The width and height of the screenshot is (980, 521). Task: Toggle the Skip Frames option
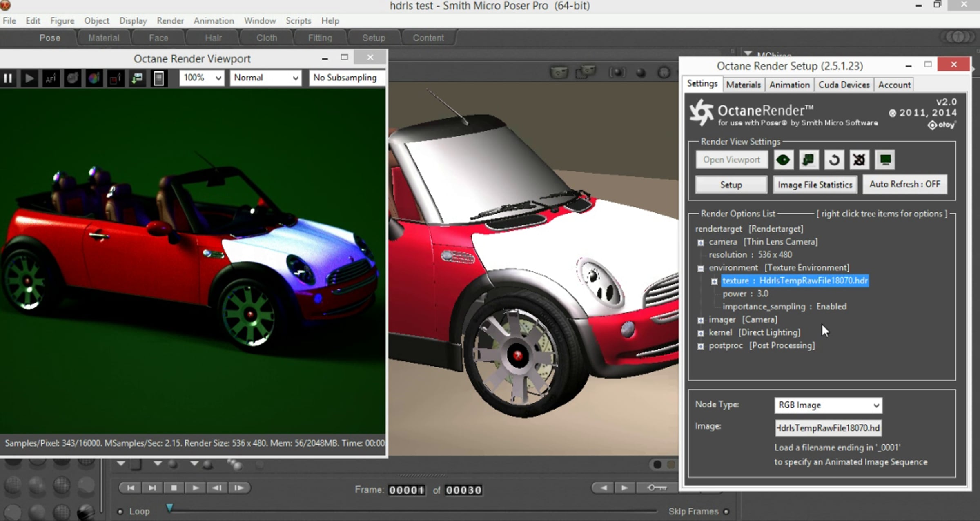[x=726, y=512]
